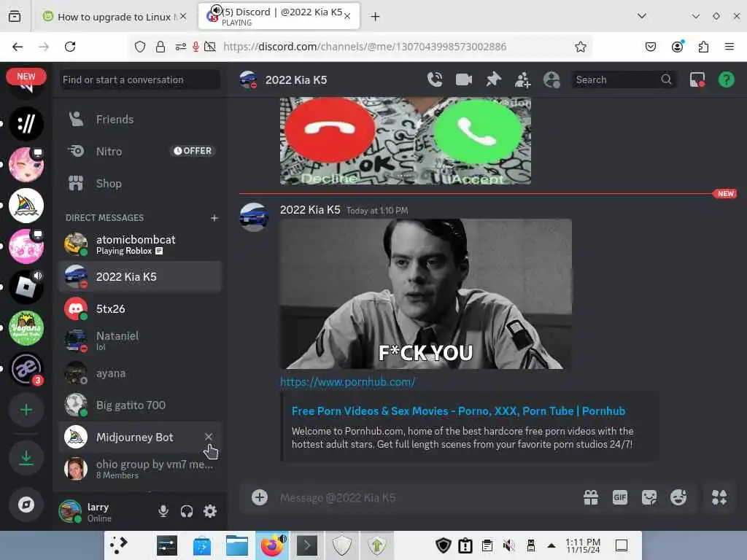The image size is (747, 560).
Task: Open the ayana conversation
Action: [x=140, y=373]
